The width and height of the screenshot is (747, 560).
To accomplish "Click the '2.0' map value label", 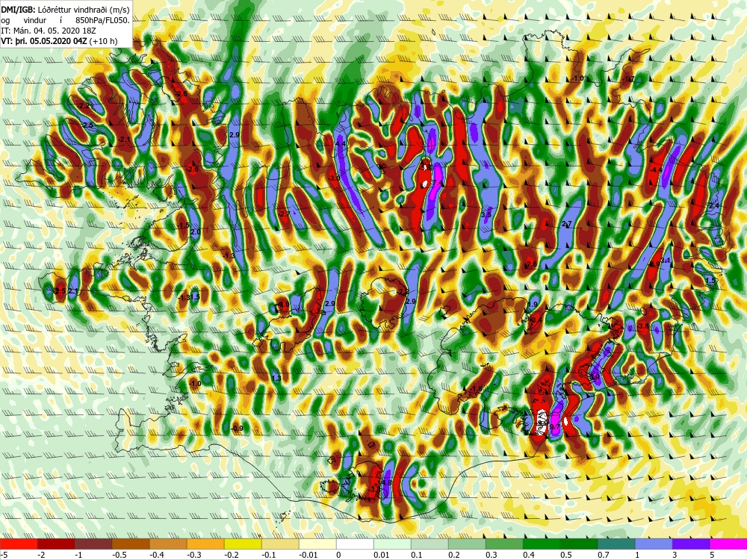I will (196, 232).
